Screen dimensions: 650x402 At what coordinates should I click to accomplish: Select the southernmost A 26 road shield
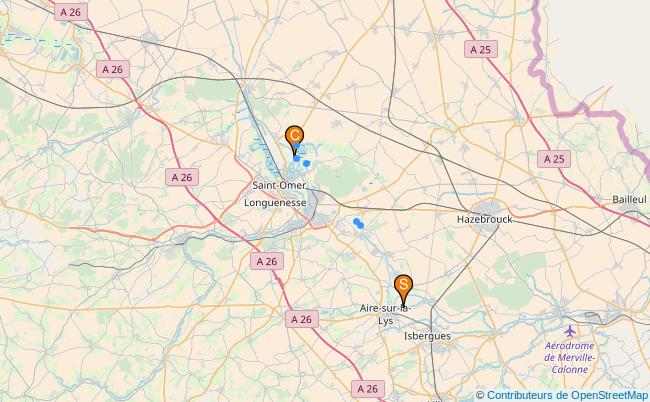click(368, 389)
